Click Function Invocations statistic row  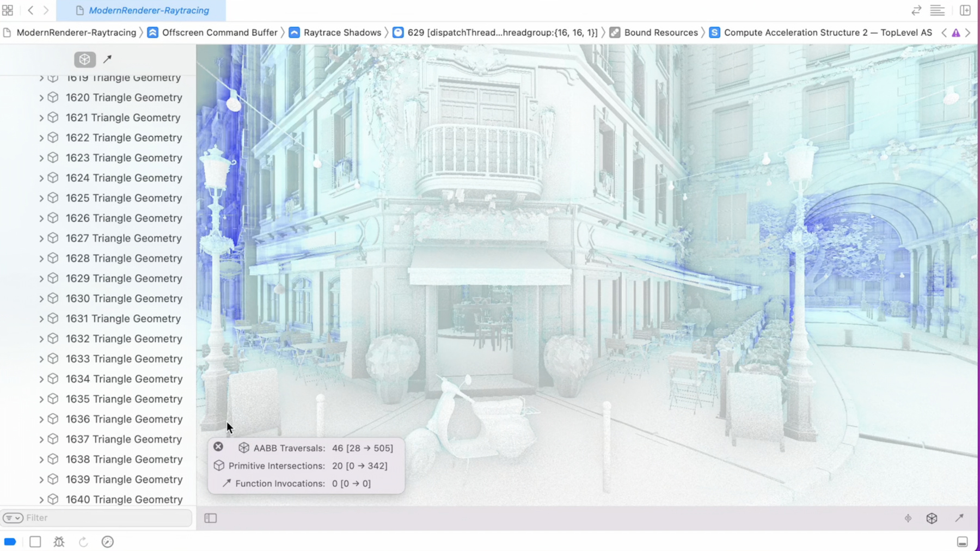coord(296,483)
